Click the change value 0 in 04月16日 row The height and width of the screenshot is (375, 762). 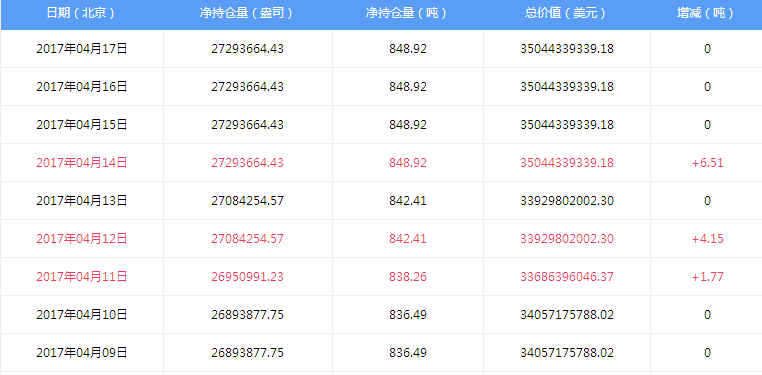(707, 86)
